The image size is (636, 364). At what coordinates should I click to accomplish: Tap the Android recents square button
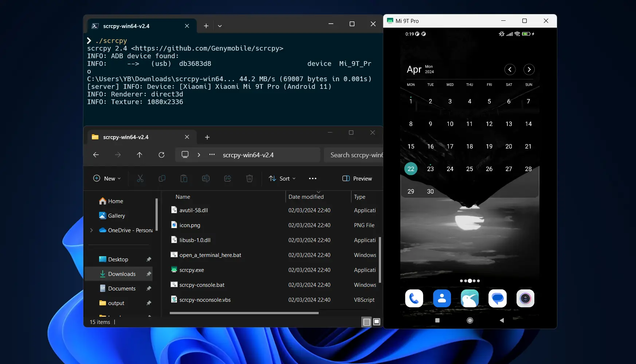[437, 320]
